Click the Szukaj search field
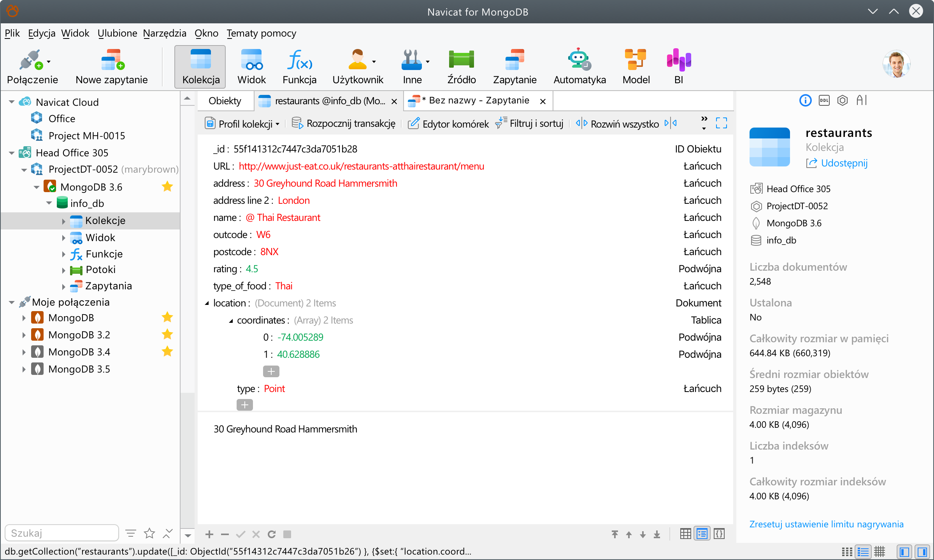Image resolution: width=934 pixels, height=560 pixels. point(62,533)
